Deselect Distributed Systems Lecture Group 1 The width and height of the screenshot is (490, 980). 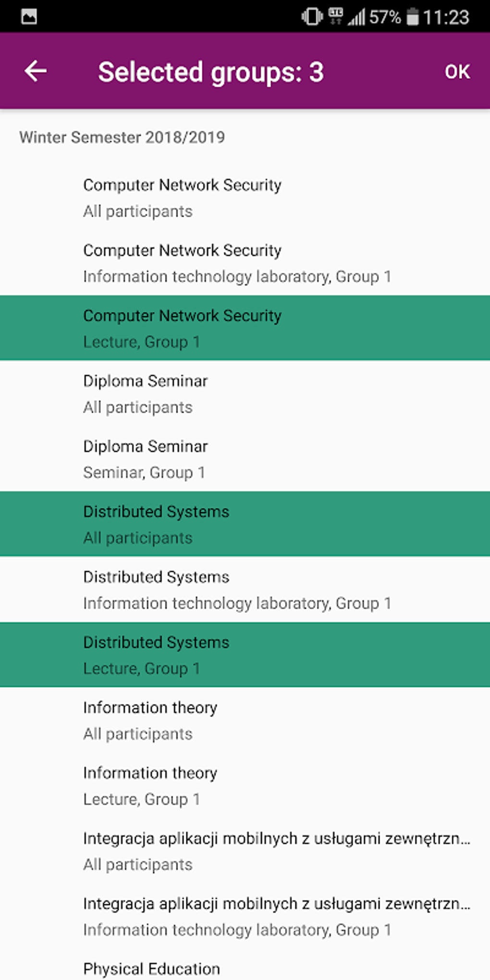point(245,655)
